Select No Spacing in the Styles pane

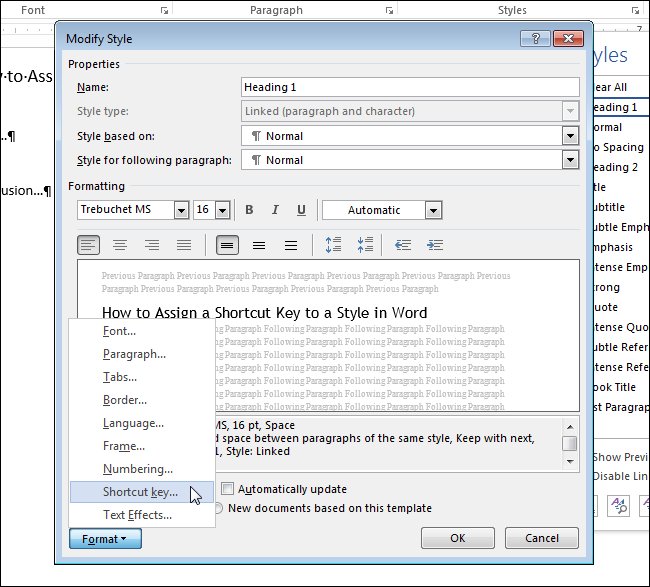tap(621, 147)
